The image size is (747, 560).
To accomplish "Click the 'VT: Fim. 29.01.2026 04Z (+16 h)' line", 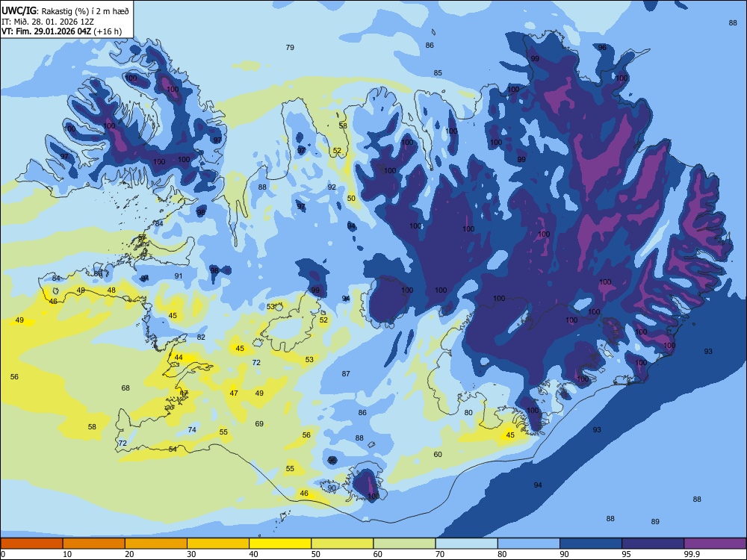I will click(61, 31).
